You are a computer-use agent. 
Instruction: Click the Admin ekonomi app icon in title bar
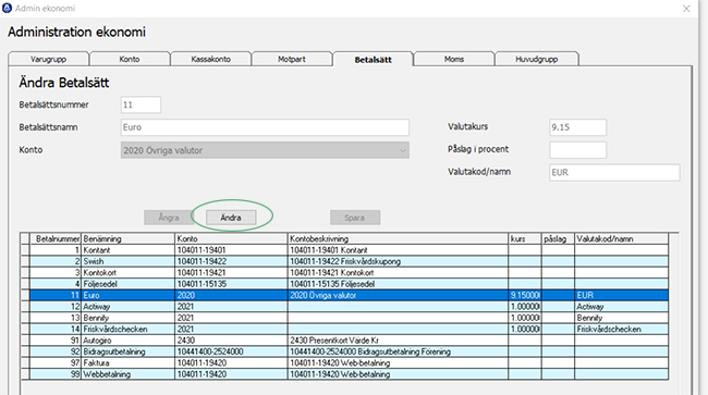7,8
